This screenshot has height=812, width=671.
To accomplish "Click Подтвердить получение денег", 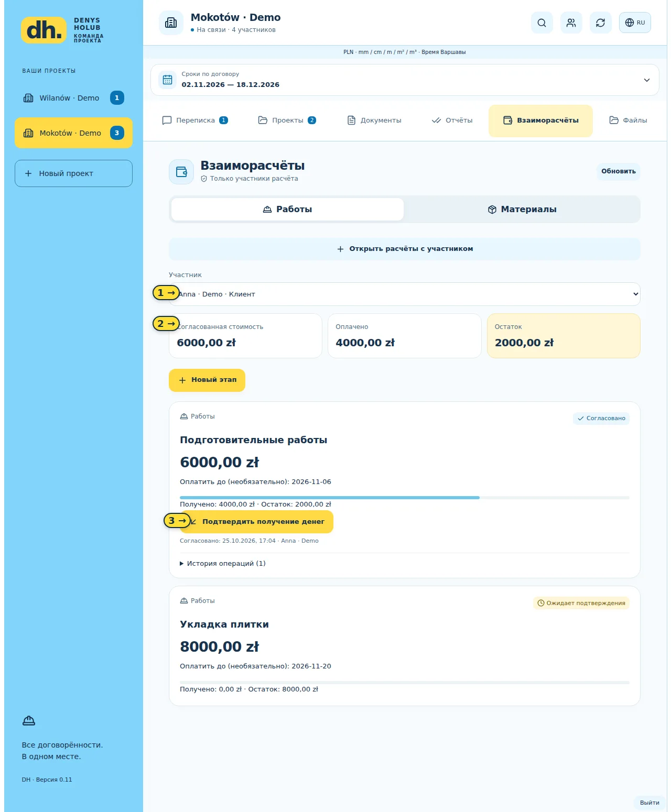I will [257, 522].
